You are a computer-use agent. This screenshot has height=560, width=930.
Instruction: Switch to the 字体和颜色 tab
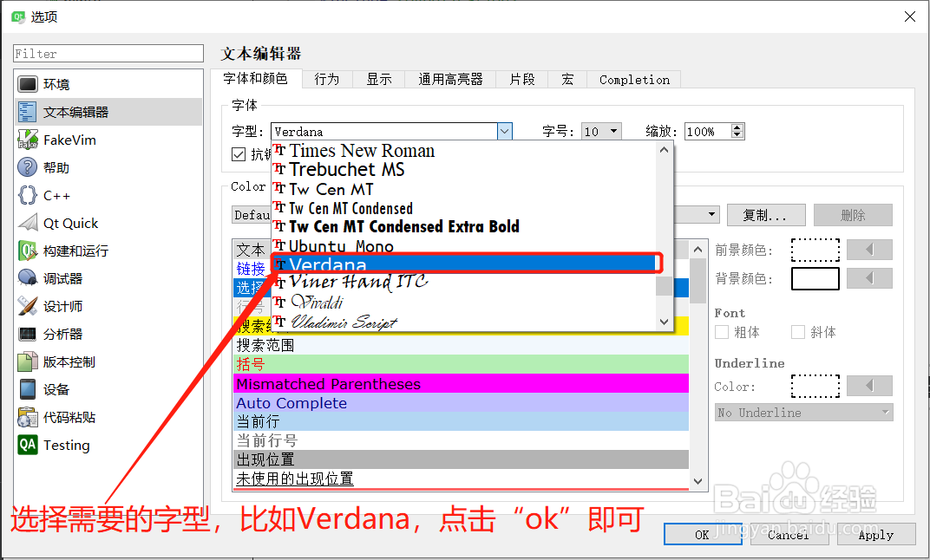(256, 79)
